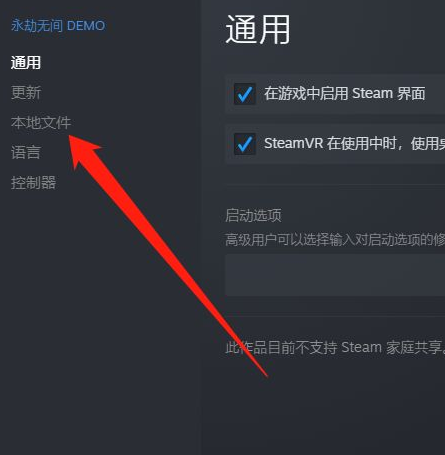445x455 pixels.
Task: Click the SteamVR 在使用中时 label text
Action: (x=355, y=144)
